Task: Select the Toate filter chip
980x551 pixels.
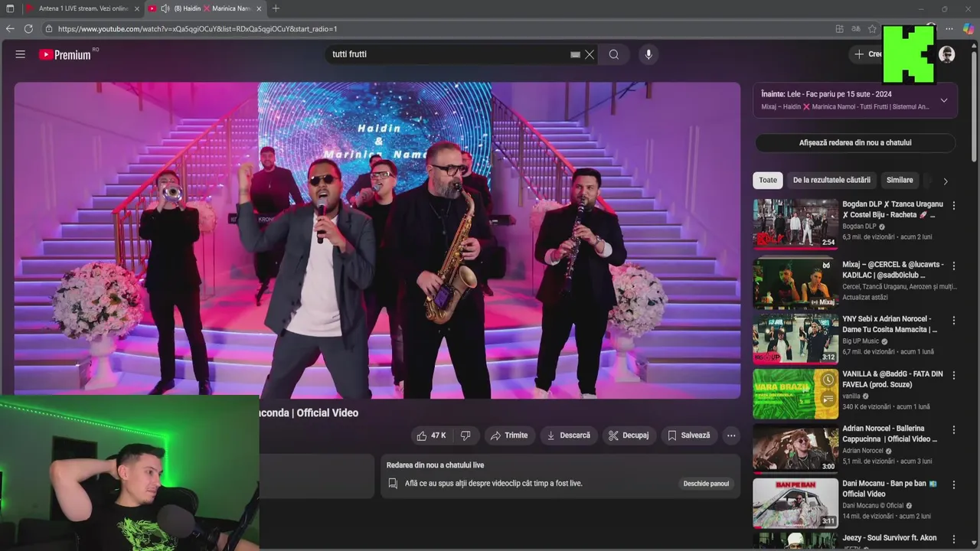Action: coord(768,180)
